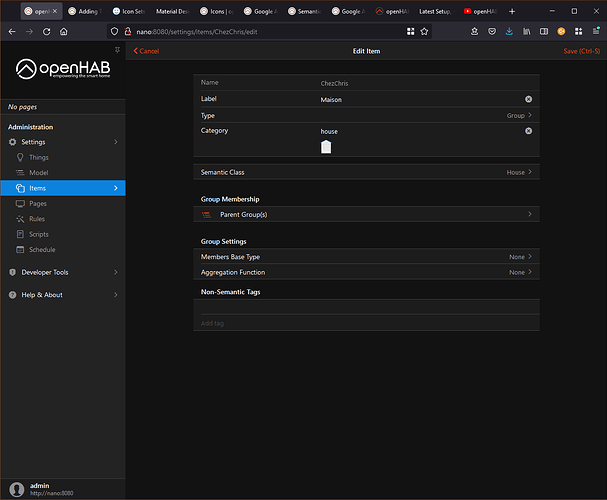This screenshot has height=500, width=607.
Task: Open Rules from the sidebar
Action: pos(63,219)
